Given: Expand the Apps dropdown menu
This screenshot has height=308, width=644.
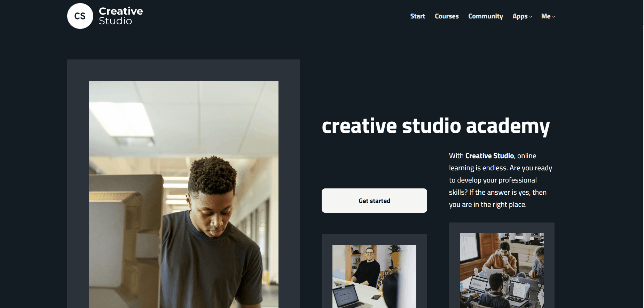Looking at the screenshot, I should (522, 16).
